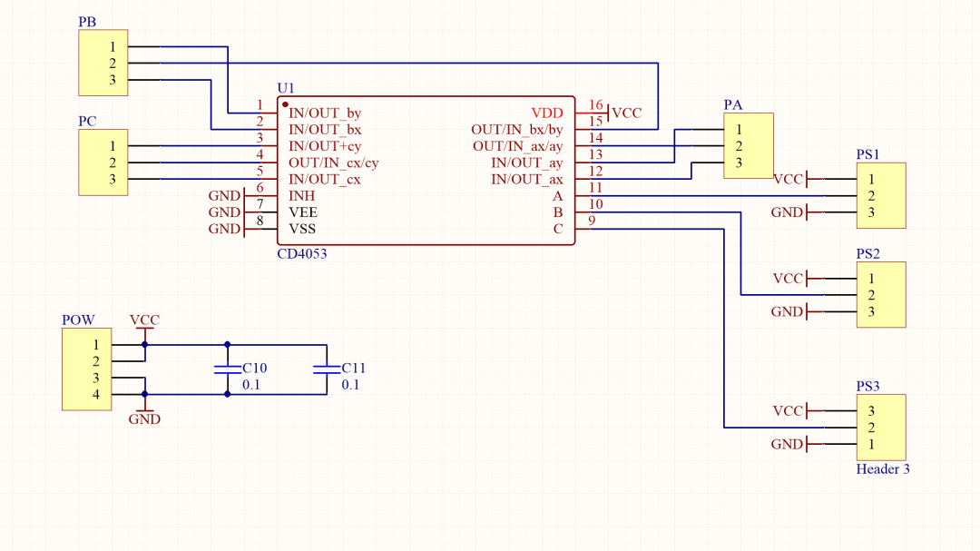Screen dimensions: 980x551
Task: Click the POW designator label
Action: point(78,320)
